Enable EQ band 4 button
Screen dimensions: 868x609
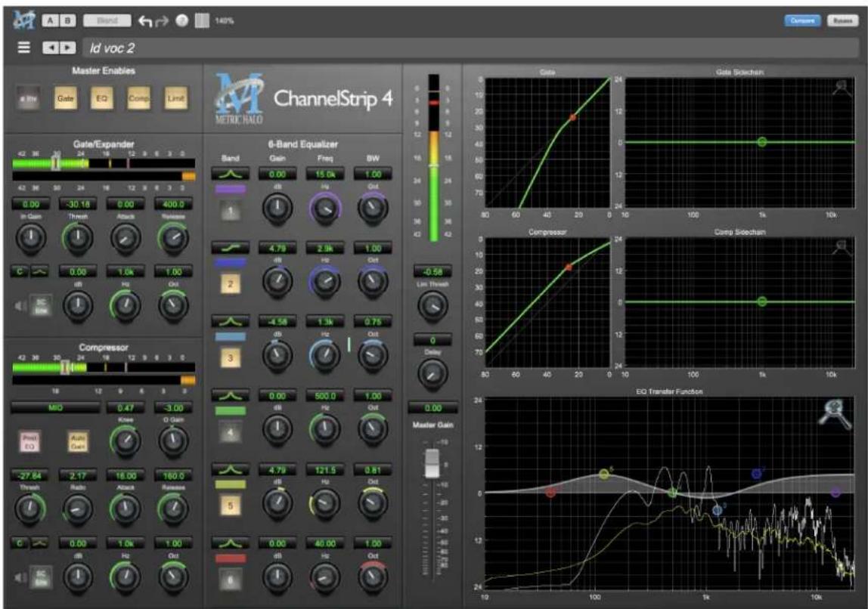click(231, 432)
